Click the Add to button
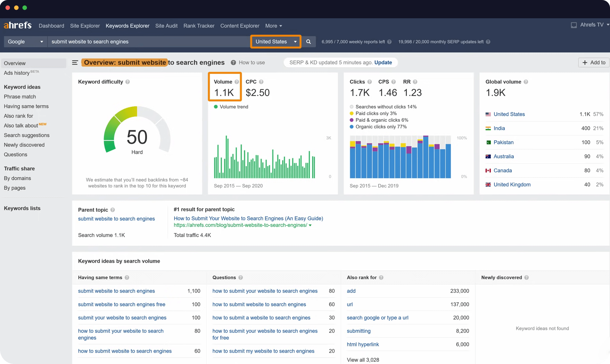Image resolution: width=610 pixels, height=364 pixels. [594, 62]
